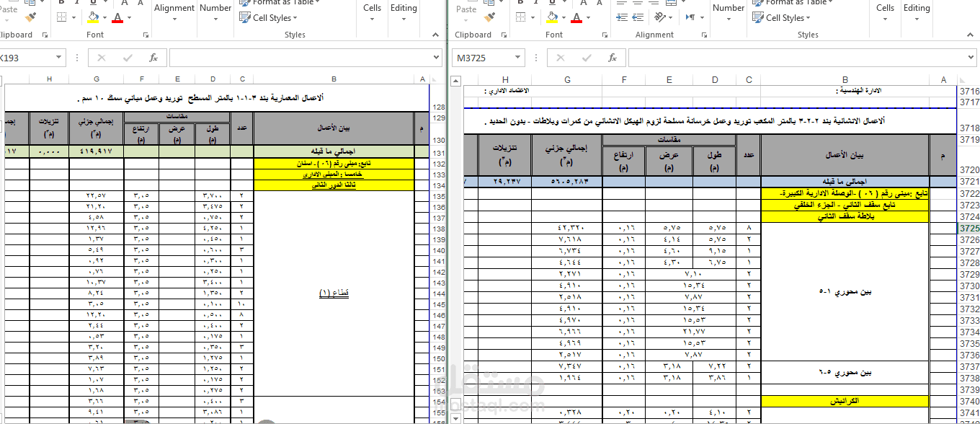The width and height of the screenshot is (980, 424).
Task: Select yellow cell 'ثالثا الدور الثاني' in left window
Action: click(334, 185)
